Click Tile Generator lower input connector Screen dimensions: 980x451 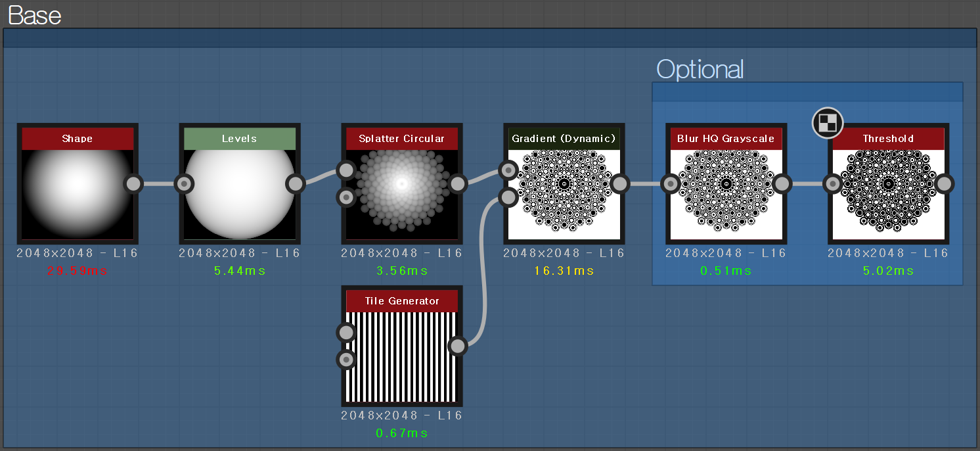347,360
